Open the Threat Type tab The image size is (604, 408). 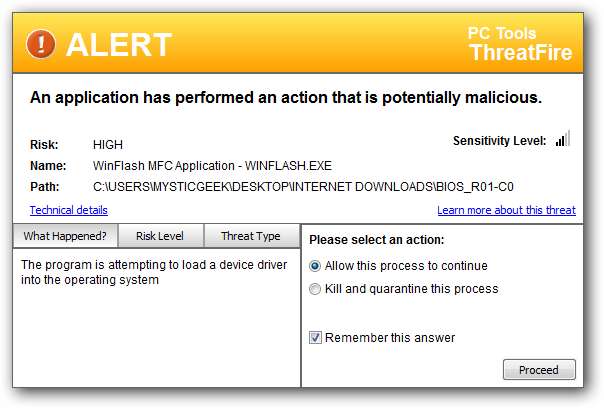tap(250, 236)
